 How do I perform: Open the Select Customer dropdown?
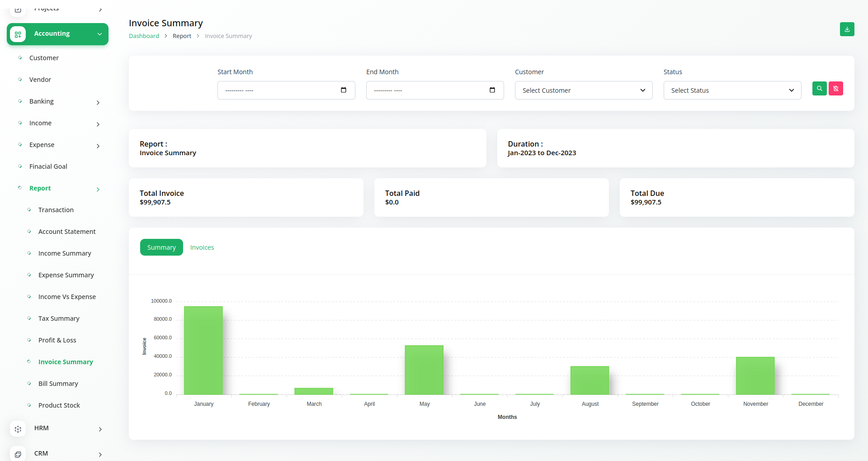click(583, 90)
